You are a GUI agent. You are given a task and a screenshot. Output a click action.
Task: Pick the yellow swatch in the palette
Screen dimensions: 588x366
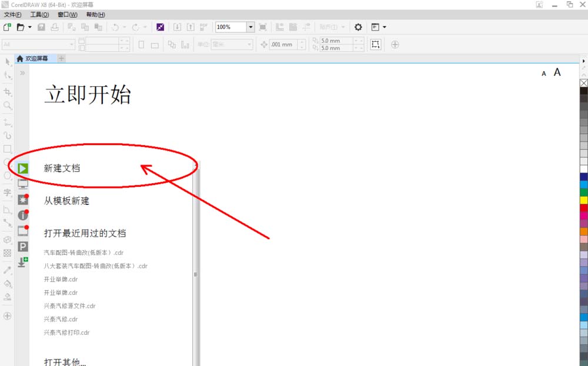584,200
